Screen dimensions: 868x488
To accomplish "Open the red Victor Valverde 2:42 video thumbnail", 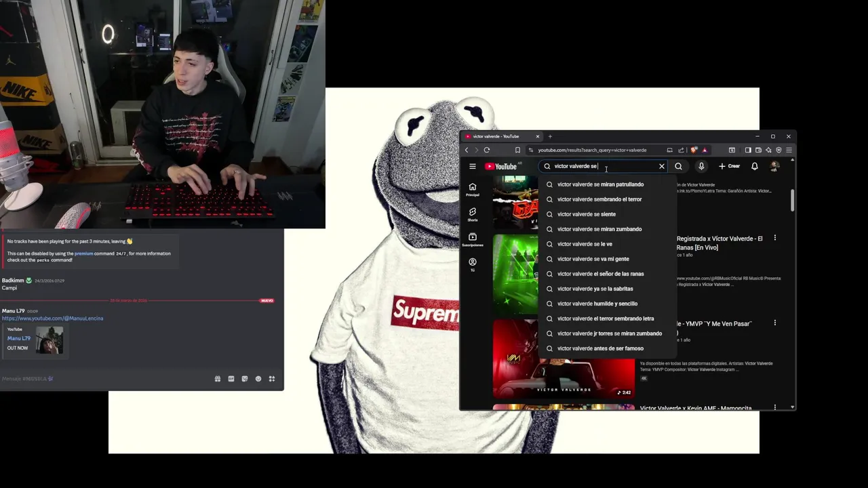I will 564,359.
